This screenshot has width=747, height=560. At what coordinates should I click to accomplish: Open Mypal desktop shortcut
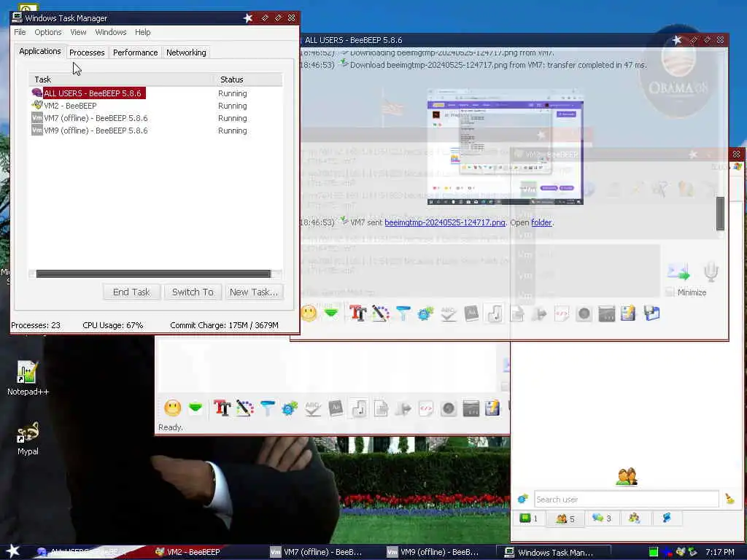point(28,438)
